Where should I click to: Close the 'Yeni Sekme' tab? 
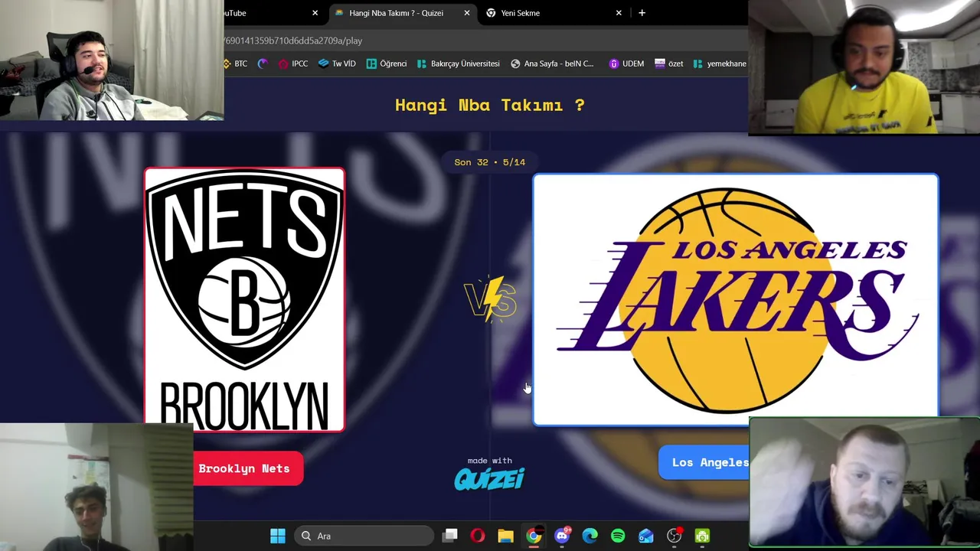619,13
